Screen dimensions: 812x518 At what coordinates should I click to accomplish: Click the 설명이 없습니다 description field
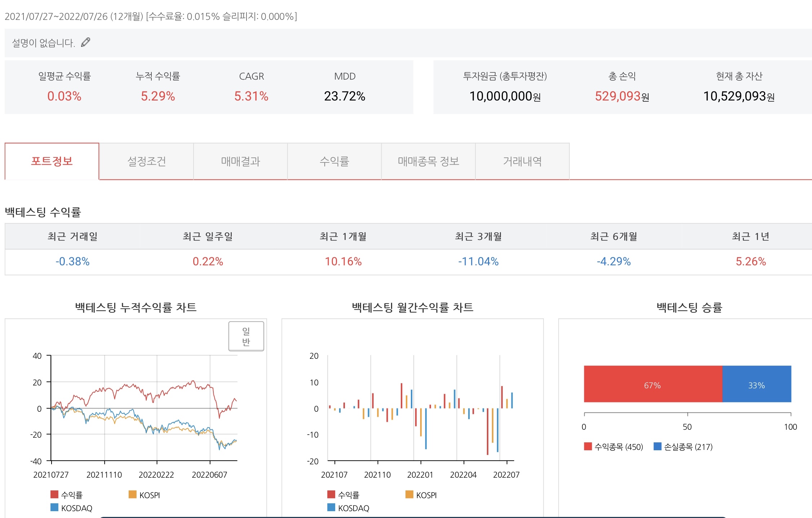(x=43, y=43)
